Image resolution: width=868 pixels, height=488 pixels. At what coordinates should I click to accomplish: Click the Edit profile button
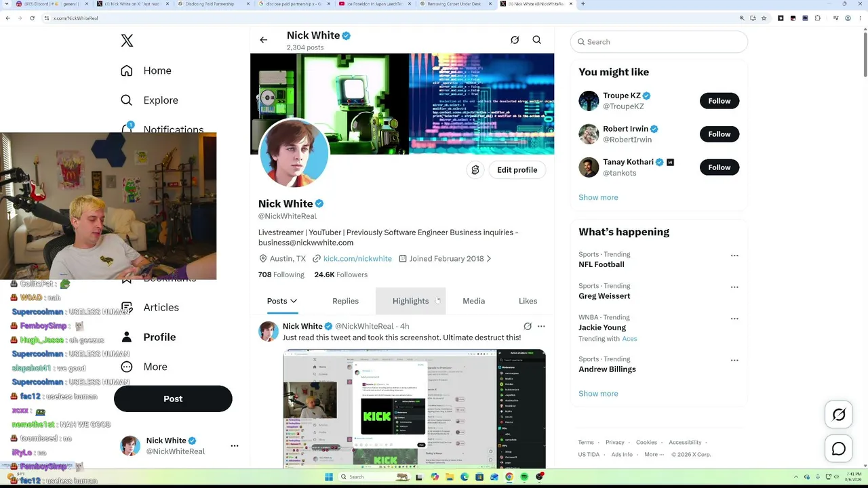[517, 170]
